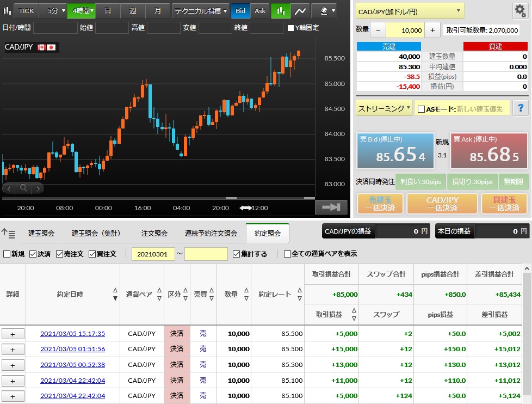The height and width of the screenshot is (404, 532).
Task: Click the start date field 20210301
Action: tap(153, 254)
